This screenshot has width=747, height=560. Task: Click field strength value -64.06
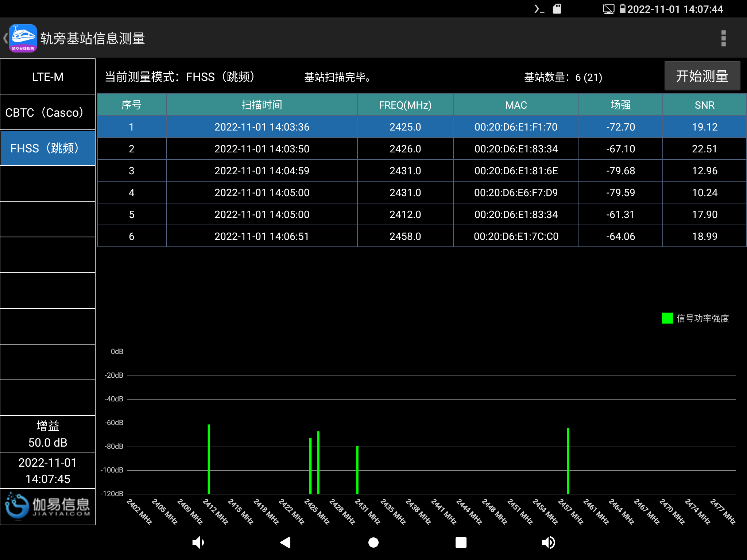pos(621,236)
